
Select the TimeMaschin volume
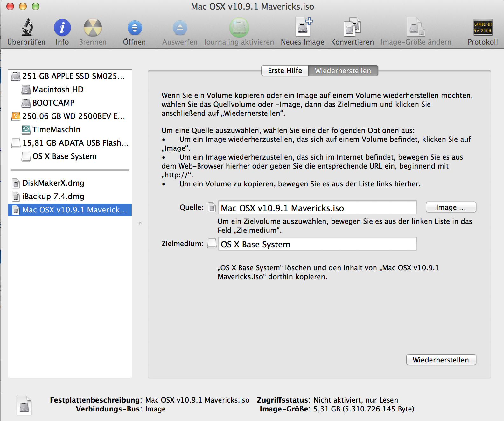70,130
